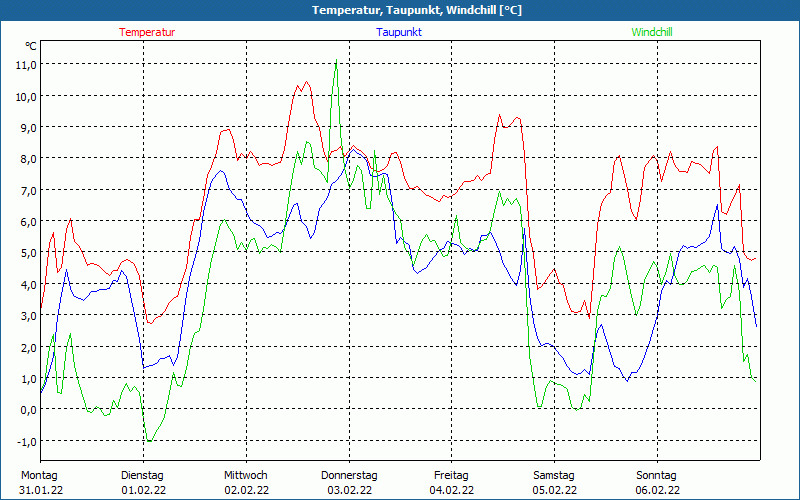Click the '5,0' y-axis value

(x=29, y=254)
